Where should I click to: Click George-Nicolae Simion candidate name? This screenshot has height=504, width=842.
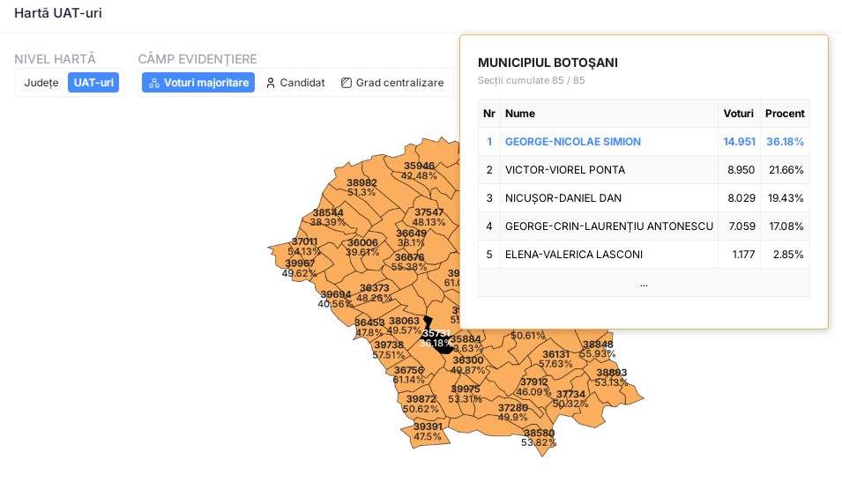572,141
